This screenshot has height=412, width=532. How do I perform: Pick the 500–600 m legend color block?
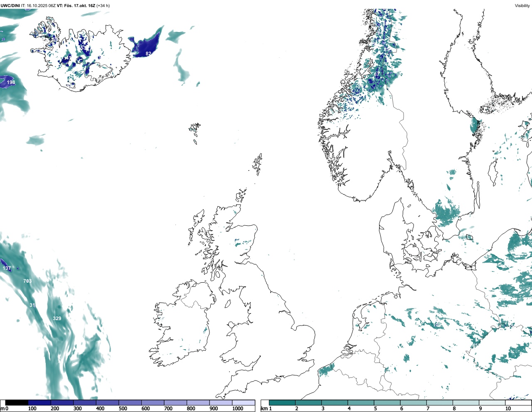(130, 402)
